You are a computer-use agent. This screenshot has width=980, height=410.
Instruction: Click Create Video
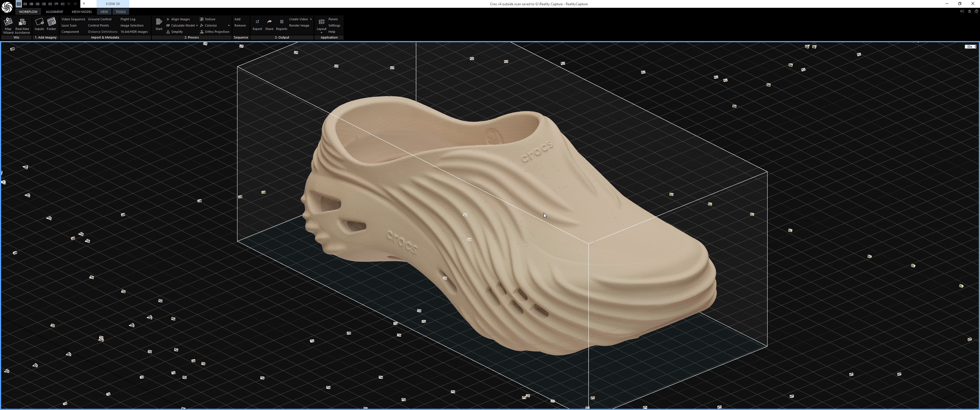click(x=298, y=19)
